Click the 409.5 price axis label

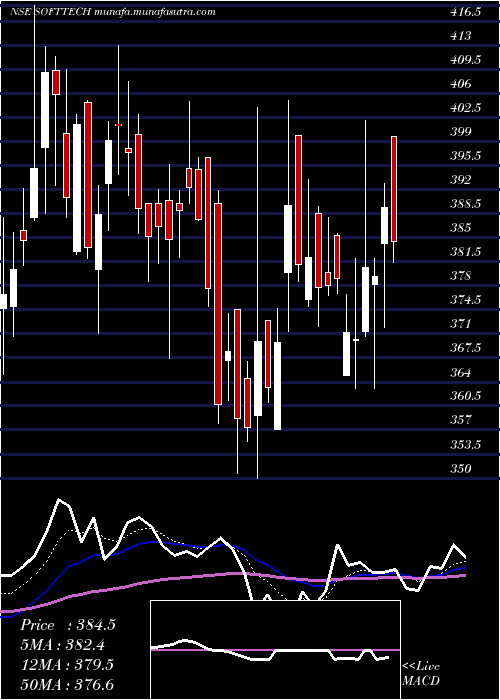tap(465, 60)
